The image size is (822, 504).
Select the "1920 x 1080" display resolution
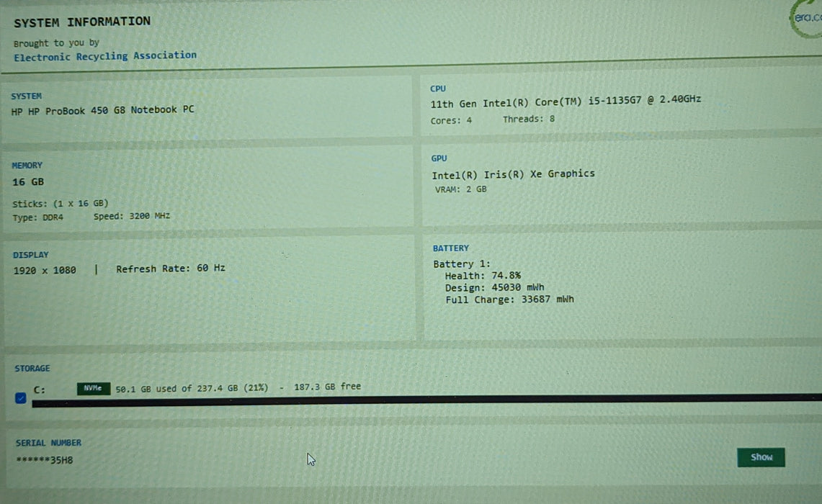tap(45, 270)
